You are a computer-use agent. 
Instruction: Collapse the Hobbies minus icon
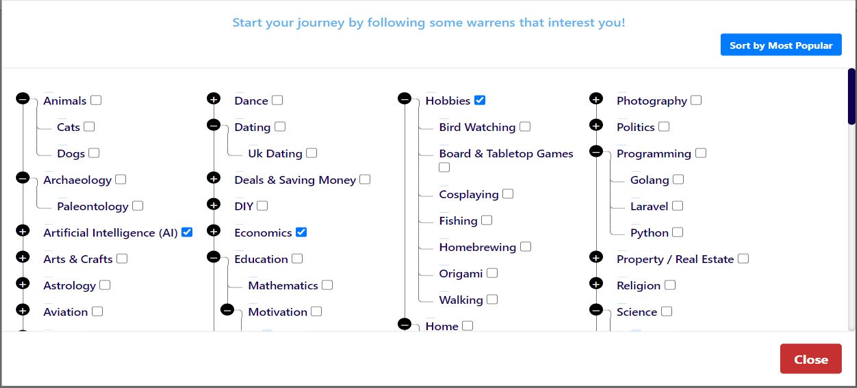click(404, 99)
